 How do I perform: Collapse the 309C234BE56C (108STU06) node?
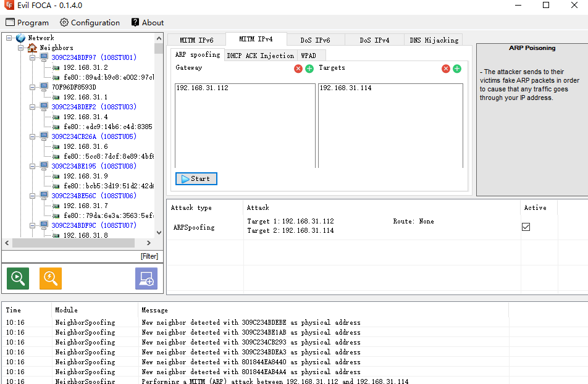pyautogui.click(x=33, y=196)
